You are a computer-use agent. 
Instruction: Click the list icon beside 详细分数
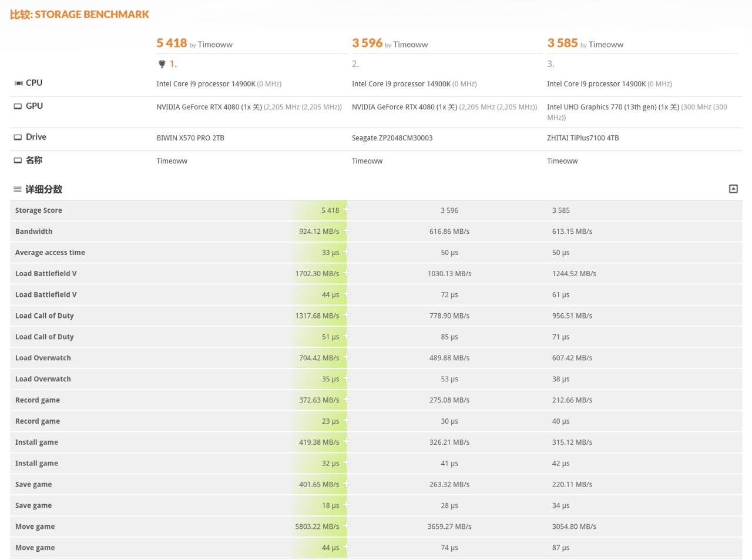pos(18,189)
